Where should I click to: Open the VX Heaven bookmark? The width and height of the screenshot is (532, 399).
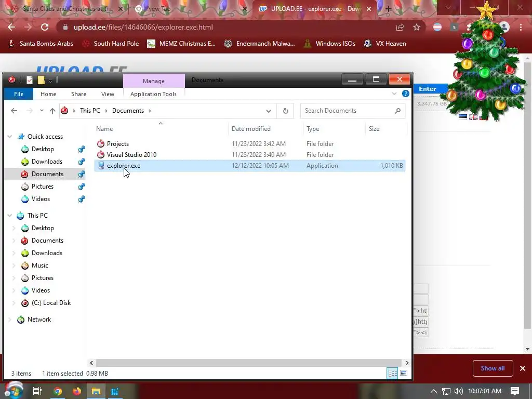point(385,44)
